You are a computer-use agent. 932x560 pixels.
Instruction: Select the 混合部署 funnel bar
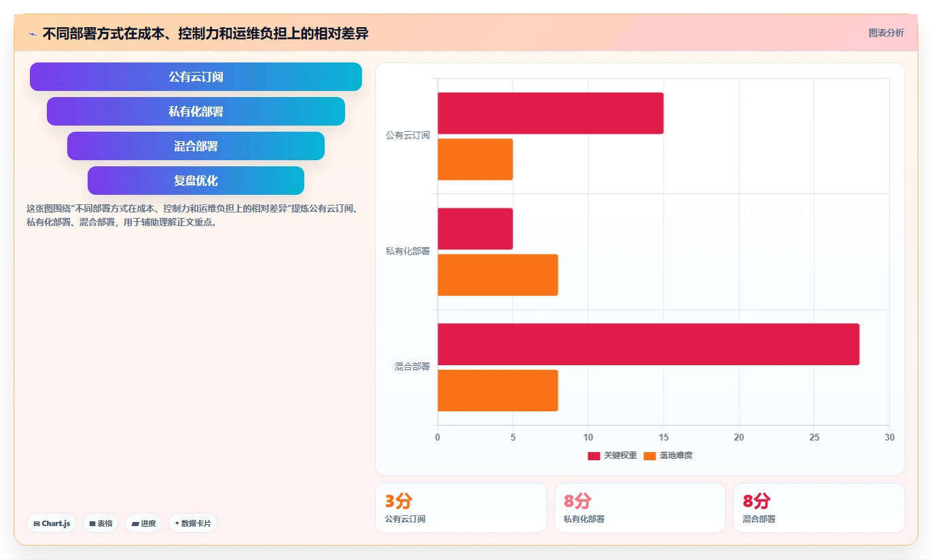[x=196, y=146]
